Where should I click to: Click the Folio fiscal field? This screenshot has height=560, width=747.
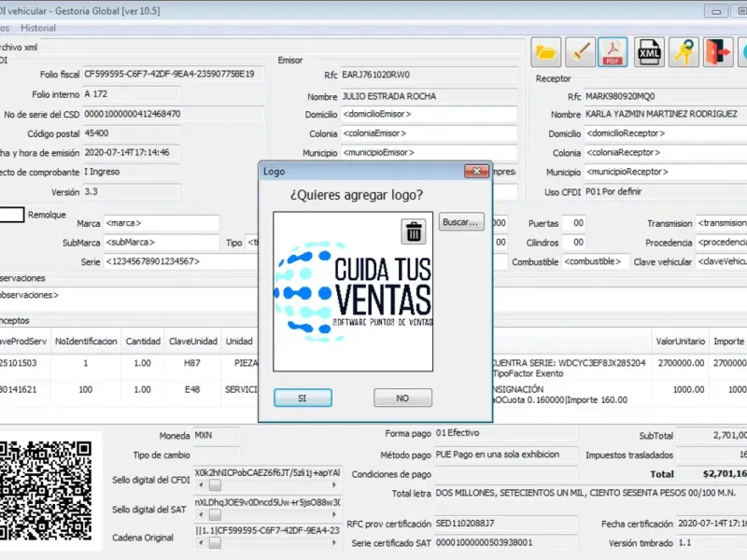pos(173,75)
